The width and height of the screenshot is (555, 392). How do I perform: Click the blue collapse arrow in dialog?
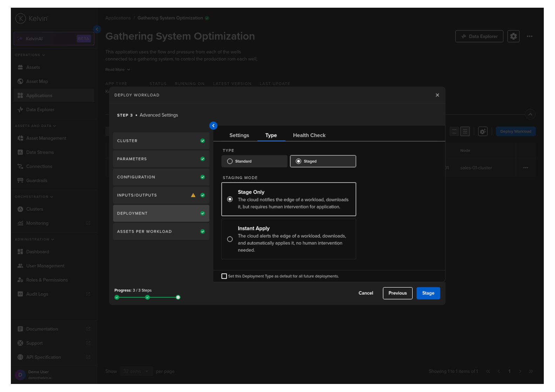click(213, 126)
